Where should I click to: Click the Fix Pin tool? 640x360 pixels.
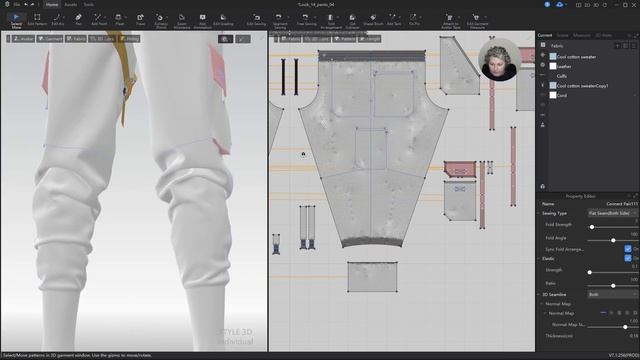click(413, 20)
